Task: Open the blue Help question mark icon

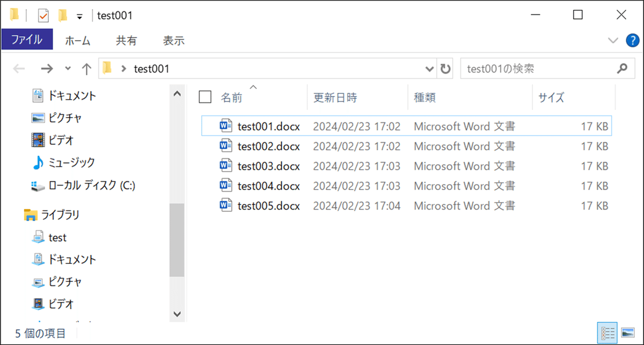Action: point(633,40)
